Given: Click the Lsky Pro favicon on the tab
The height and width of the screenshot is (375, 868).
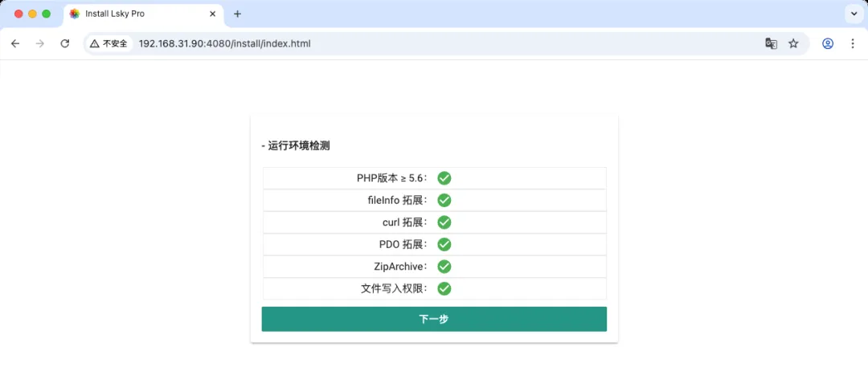Looking at the screenshot, I should 75,14.
